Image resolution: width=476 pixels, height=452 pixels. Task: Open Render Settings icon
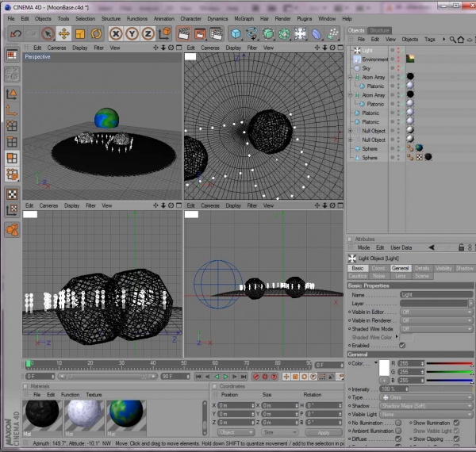pyautogui.click(x=216, y=33)
